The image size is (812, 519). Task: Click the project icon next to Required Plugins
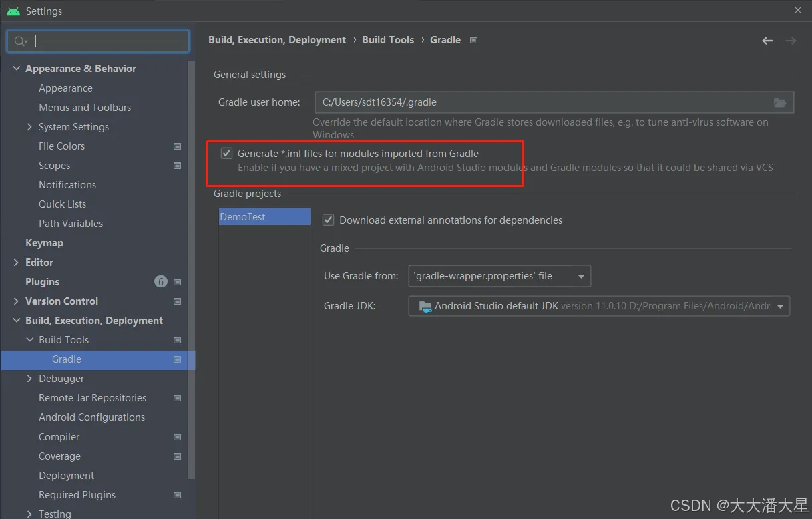178,495
